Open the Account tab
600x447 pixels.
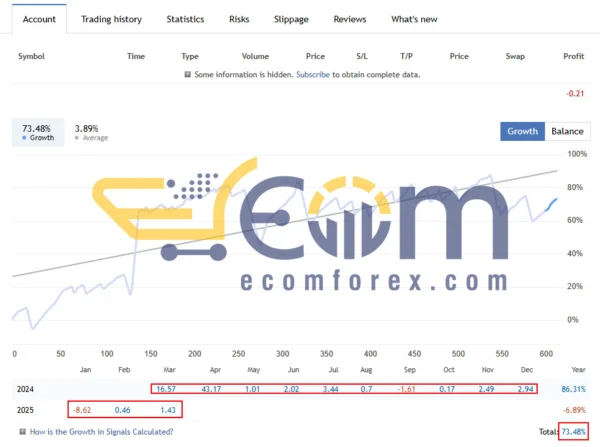point(39,19)
